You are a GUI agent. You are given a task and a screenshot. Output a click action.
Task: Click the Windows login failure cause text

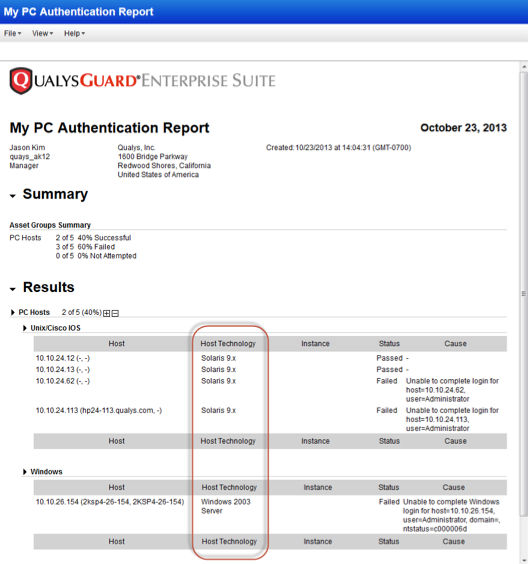(451, 515)
